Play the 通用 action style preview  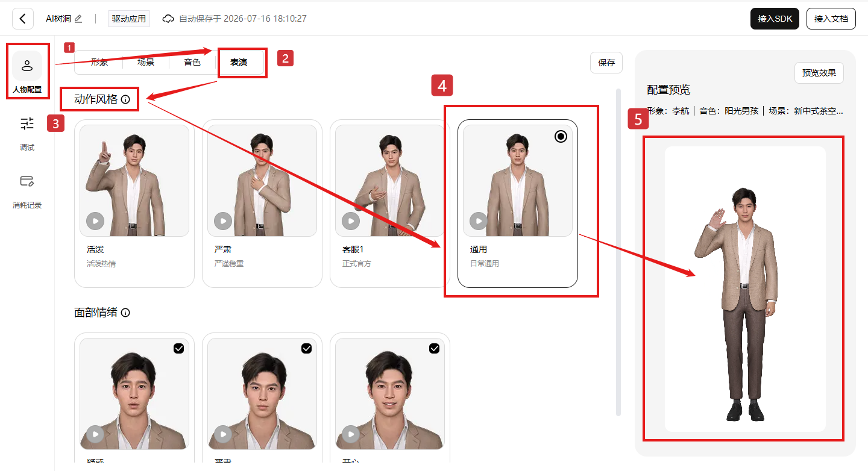click(x=479, y=221)
